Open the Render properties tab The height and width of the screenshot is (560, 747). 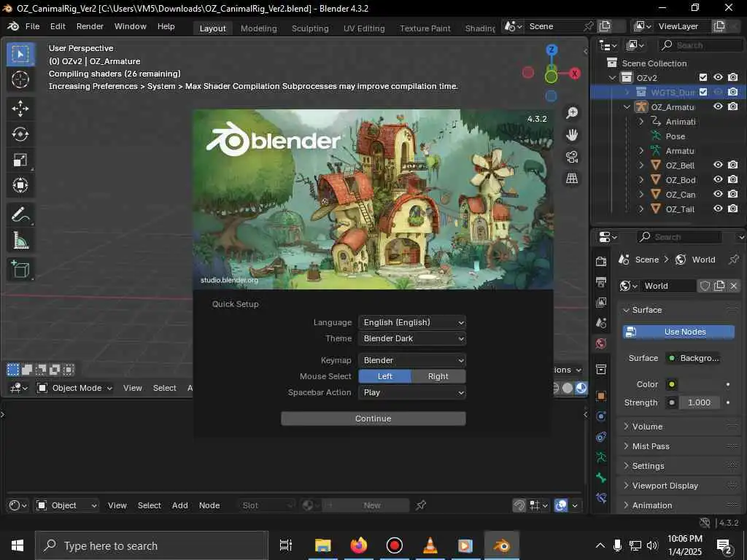point(601,261)
